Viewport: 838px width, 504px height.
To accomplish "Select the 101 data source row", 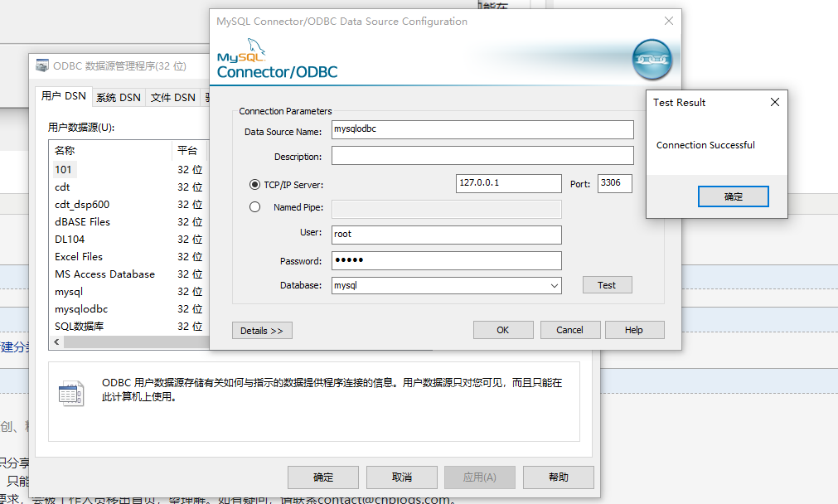I will click(128, 169).
